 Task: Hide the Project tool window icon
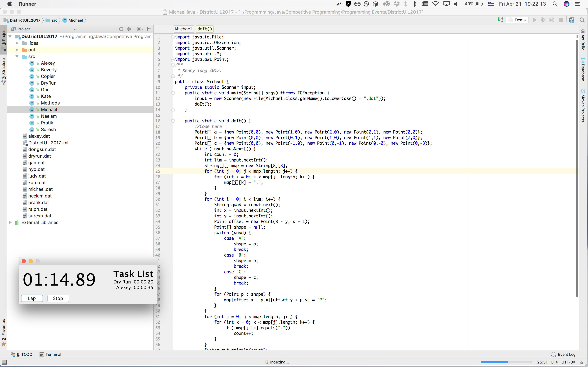[149, 29]
